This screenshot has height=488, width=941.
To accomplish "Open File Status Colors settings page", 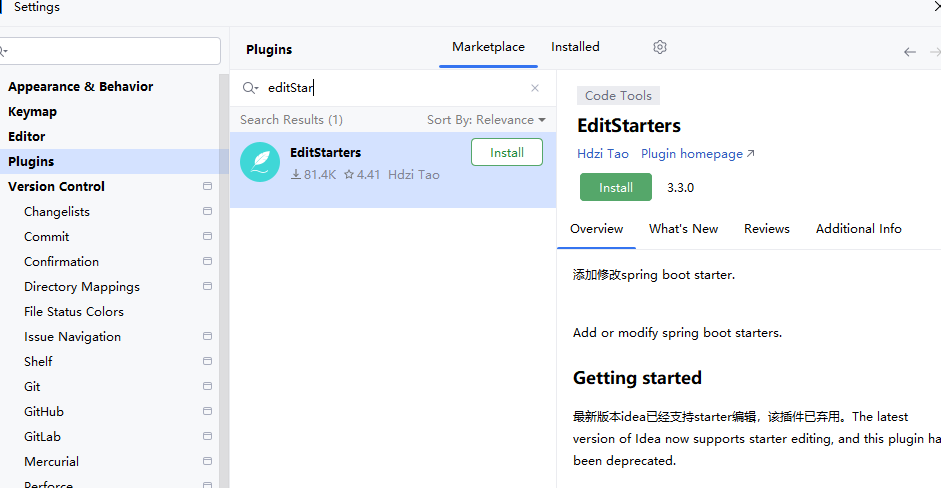I will [x=74, y=312].
